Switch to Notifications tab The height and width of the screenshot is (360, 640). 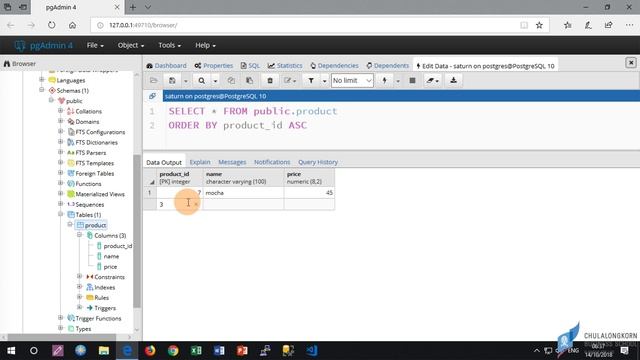coord(272,162)
